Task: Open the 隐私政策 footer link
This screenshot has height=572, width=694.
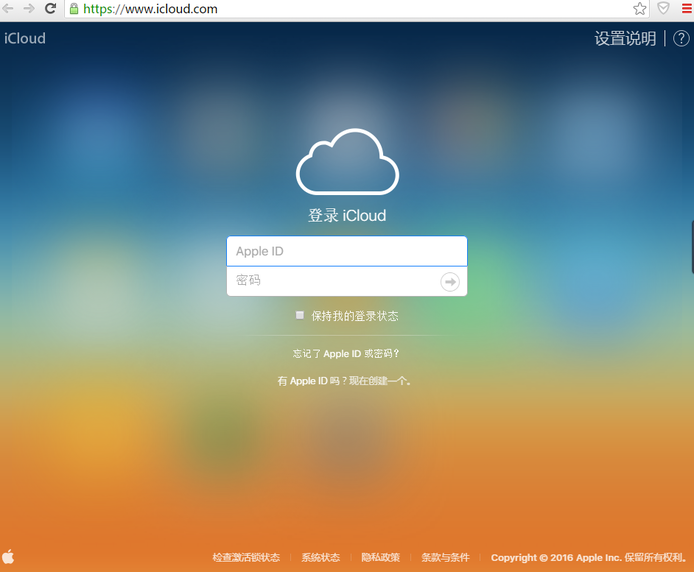Action: [x=380, y=558]
